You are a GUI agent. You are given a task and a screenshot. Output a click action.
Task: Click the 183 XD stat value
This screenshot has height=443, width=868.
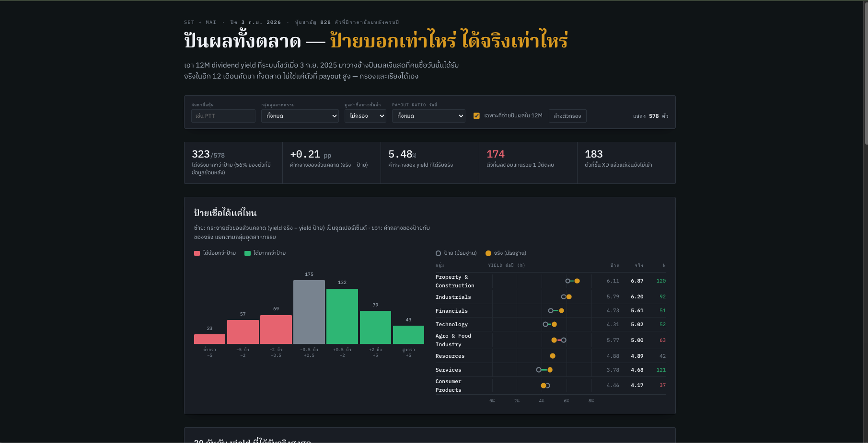click(x=594, y=154)
